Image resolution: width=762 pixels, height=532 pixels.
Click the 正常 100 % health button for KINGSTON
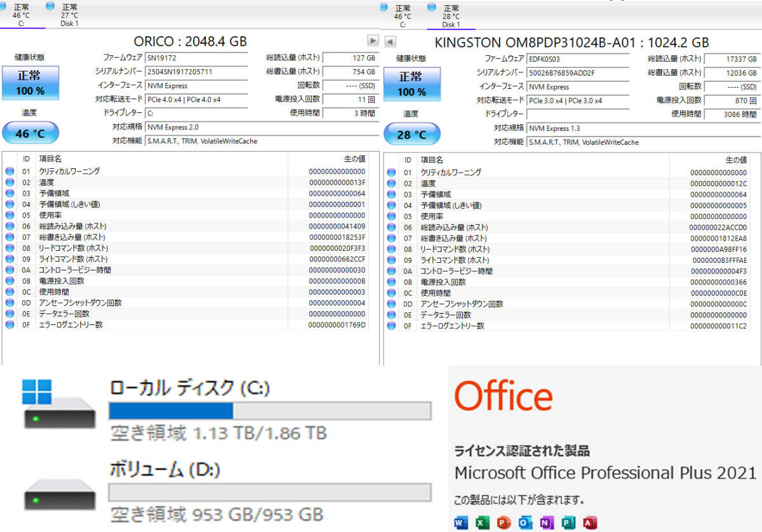[x=411, y=84]
